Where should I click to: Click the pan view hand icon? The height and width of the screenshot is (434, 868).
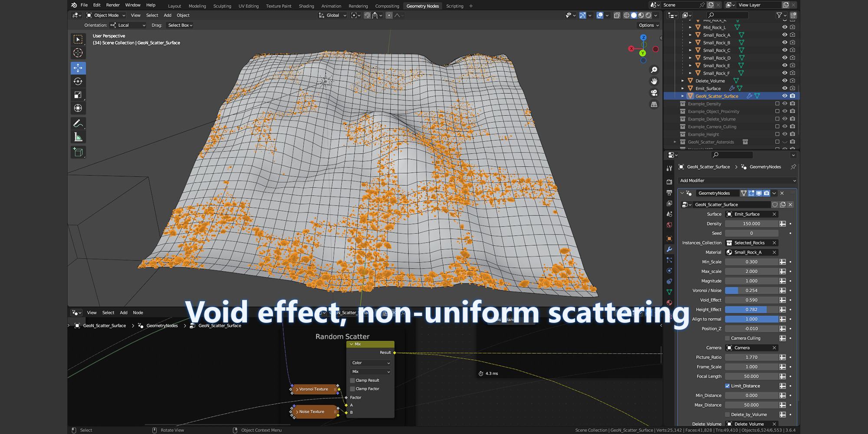click(x=654, y=82)
